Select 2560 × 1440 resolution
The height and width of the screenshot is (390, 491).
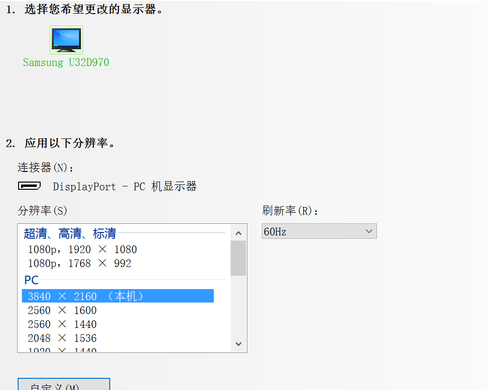[x=62, y=324]
